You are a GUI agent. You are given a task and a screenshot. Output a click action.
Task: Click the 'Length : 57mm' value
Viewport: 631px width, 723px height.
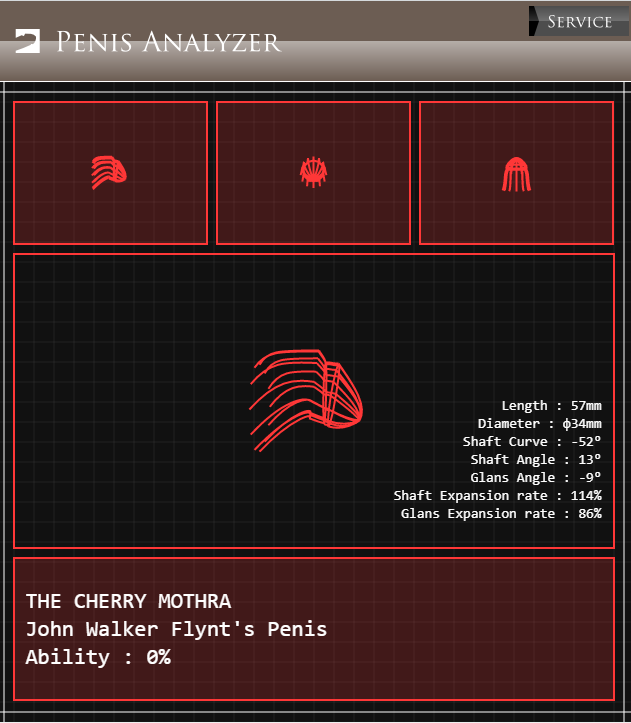pos(551,406)
